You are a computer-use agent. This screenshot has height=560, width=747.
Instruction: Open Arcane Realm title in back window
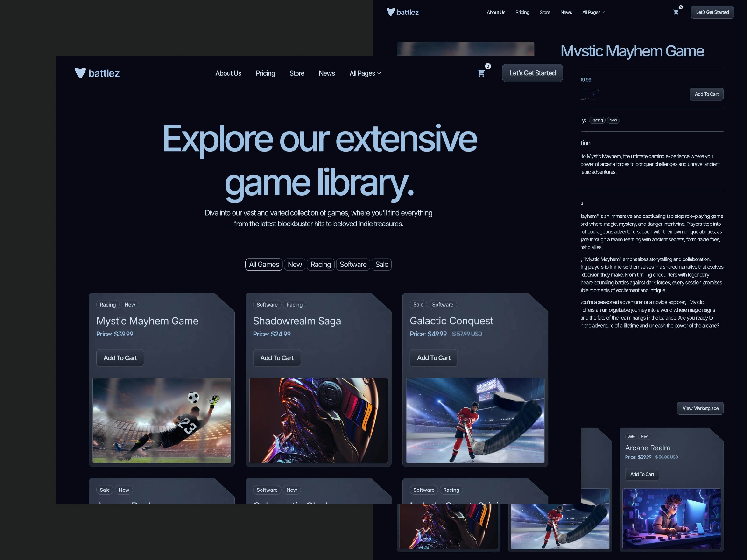648,448
